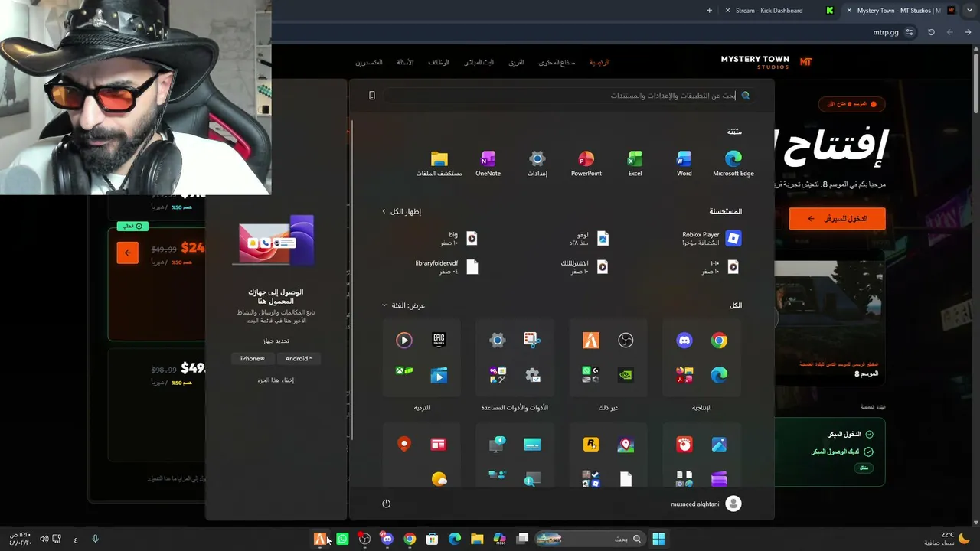This screenshot has width=980, height=551.
Task: Launch Word from pinned apps
Action: coord(684,163)
